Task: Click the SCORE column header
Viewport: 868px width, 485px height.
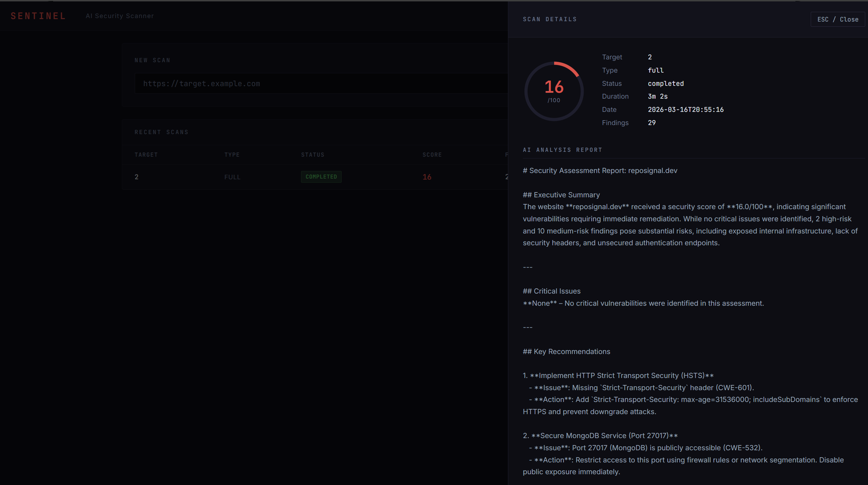Action: click(432, 155)
